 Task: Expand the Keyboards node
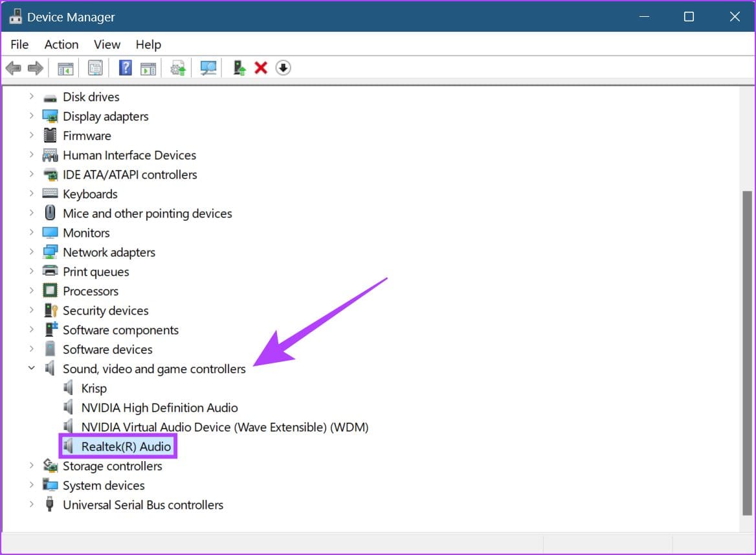[x=31, y=194]
